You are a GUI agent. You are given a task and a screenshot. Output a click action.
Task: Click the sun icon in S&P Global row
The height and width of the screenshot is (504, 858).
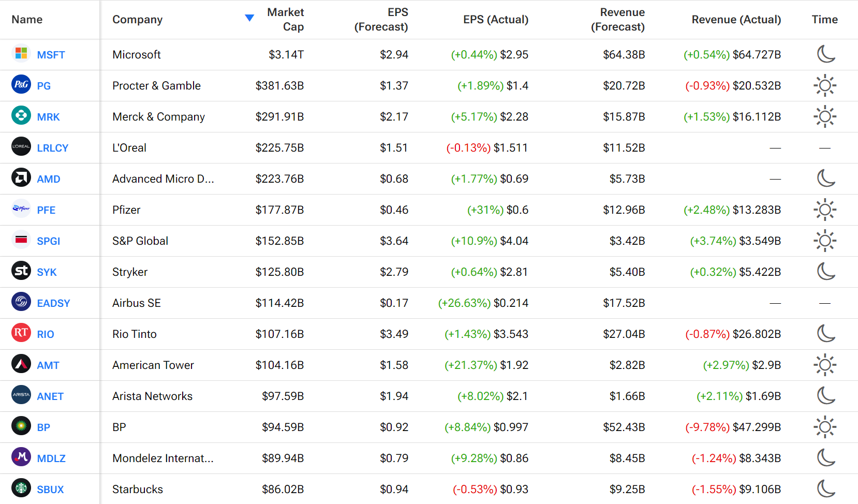[x=825, y=241]
